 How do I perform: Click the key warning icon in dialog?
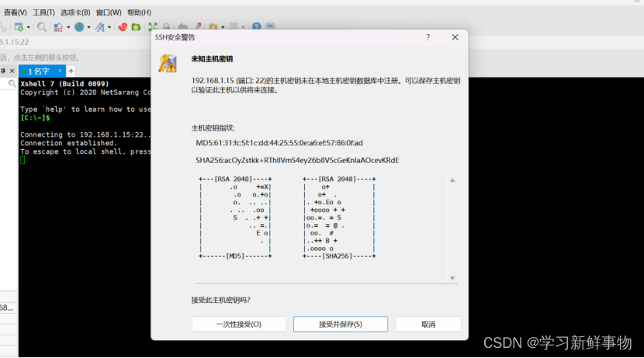pos(168,64)
